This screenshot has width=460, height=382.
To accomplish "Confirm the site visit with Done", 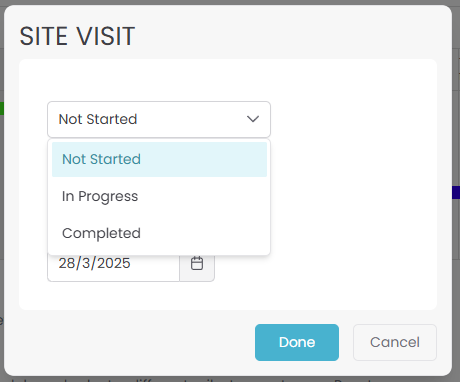I will pyautogui.click(x=297, y=342).
